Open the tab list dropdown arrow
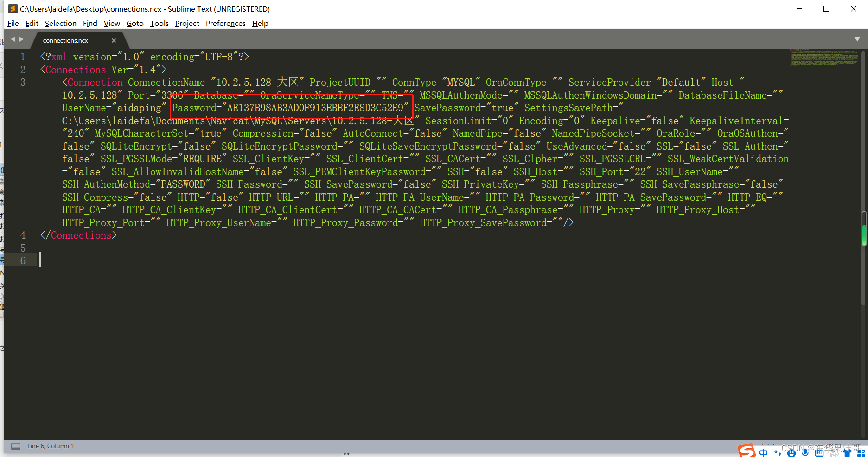This screenshot has height=457, width=868. point(857,39)
